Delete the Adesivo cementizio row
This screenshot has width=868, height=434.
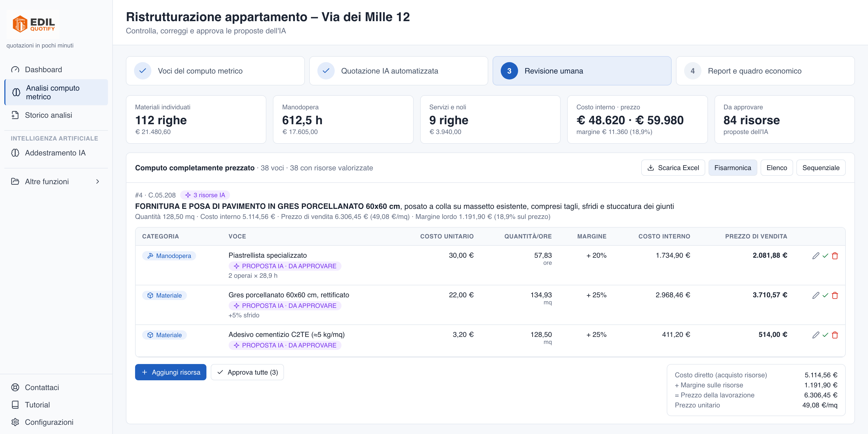[x=835, y=335]
